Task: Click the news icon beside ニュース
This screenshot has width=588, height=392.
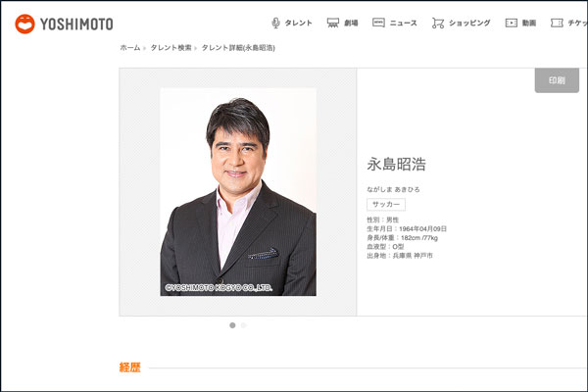Action: (378, 23)
